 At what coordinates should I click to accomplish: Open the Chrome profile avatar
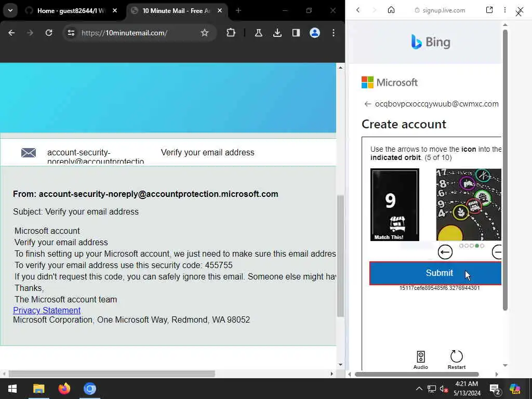coord(314,33)
